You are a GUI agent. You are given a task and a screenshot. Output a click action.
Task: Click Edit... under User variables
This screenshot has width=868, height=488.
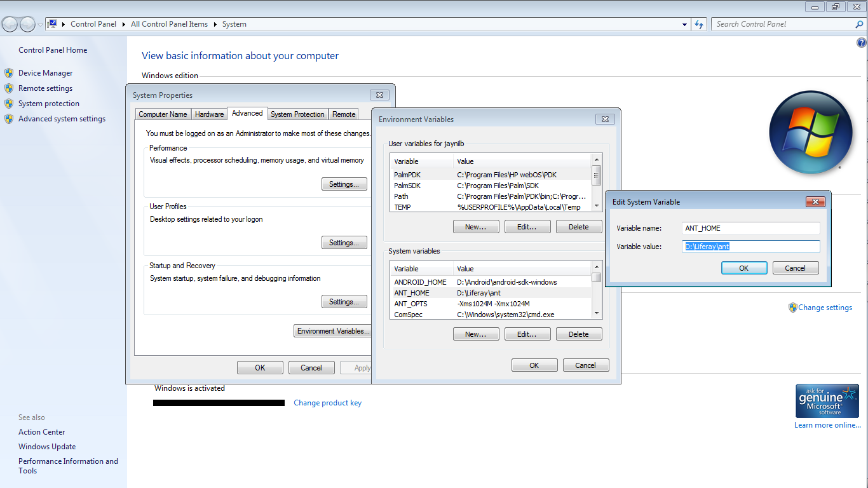[x=527, y=227]
